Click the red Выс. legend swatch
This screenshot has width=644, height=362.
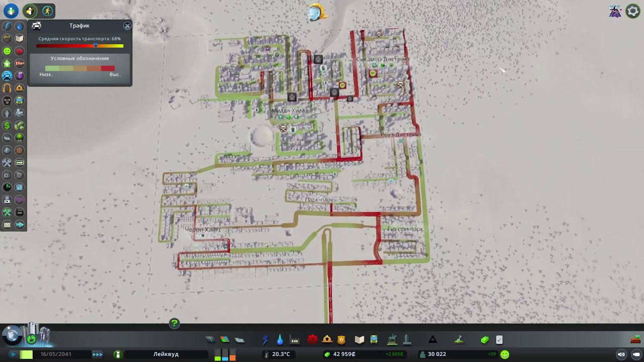coord(108,68)
